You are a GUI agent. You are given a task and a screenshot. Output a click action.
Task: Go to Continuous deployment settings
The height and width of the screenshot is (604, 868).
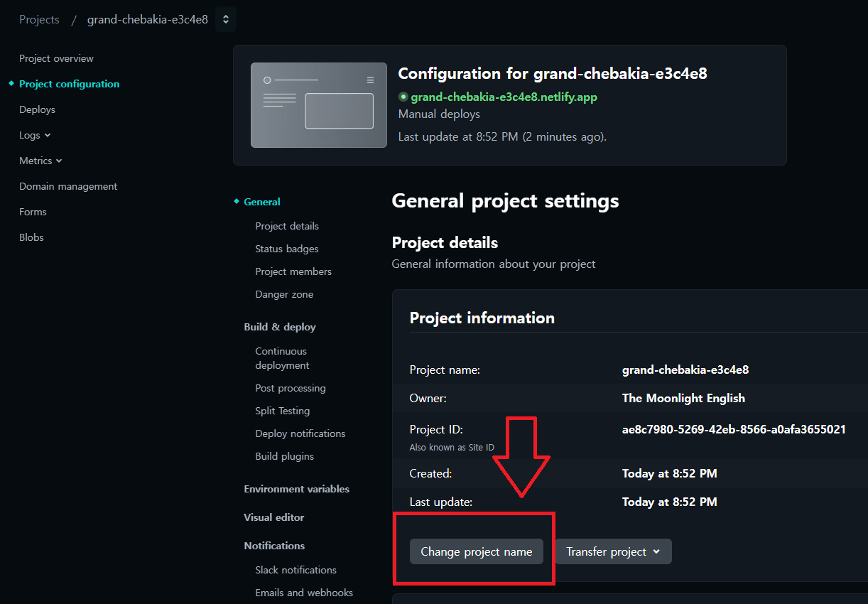(x=283, y=358)
